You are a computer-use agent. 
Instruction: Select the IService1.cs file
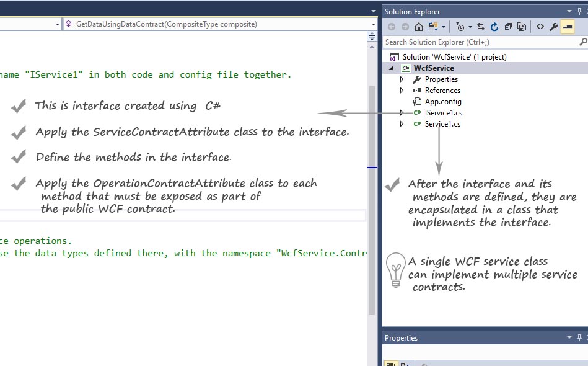pyautogui.click(x=443, y=113)
